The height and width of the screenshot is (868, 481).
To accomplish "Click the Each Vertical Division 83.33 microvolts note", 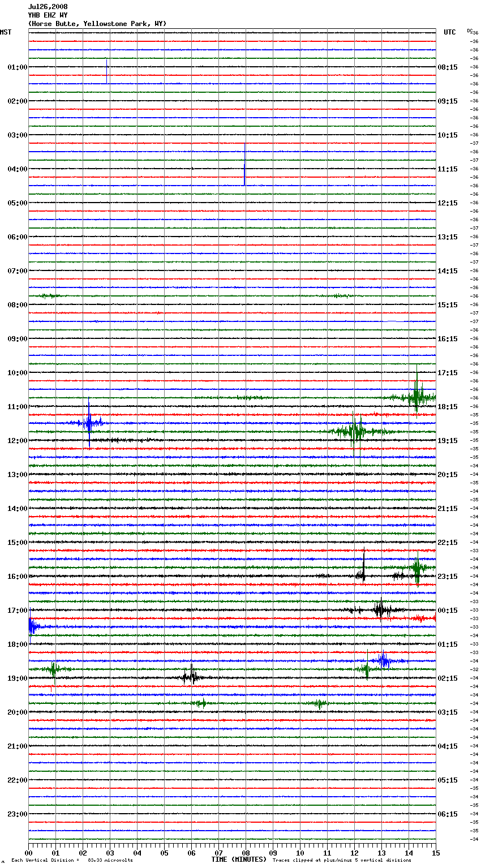I will pyautogui.click(x=72, y=861).
